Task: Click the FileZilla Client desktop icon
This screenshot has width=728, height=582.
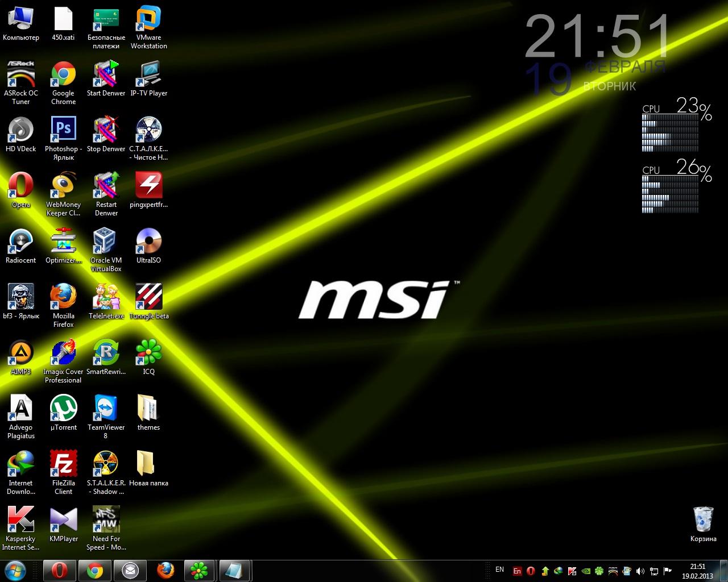Action: [x=63, y=464]
